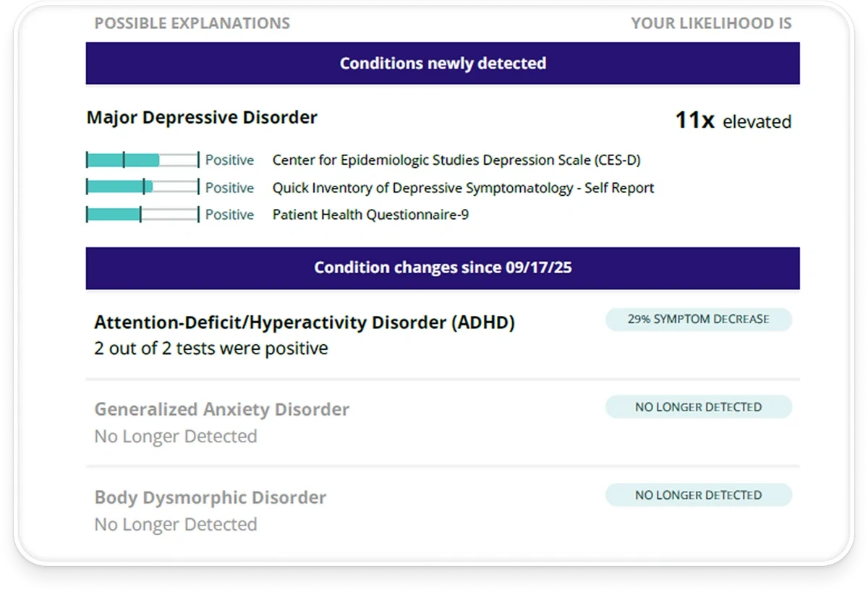Open the Patient Health Questionnaire-9 test name
Viewport: 868px width, 592px height.
[x=370, y=215]
